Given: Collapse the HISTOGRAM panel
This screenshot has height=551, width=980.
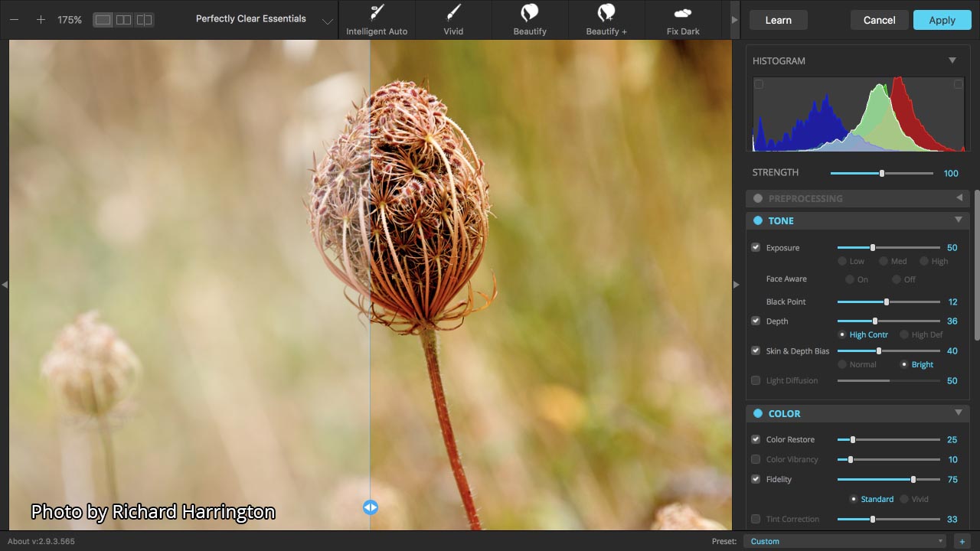Looking at the screenshot, I should (x=952, y=60).
